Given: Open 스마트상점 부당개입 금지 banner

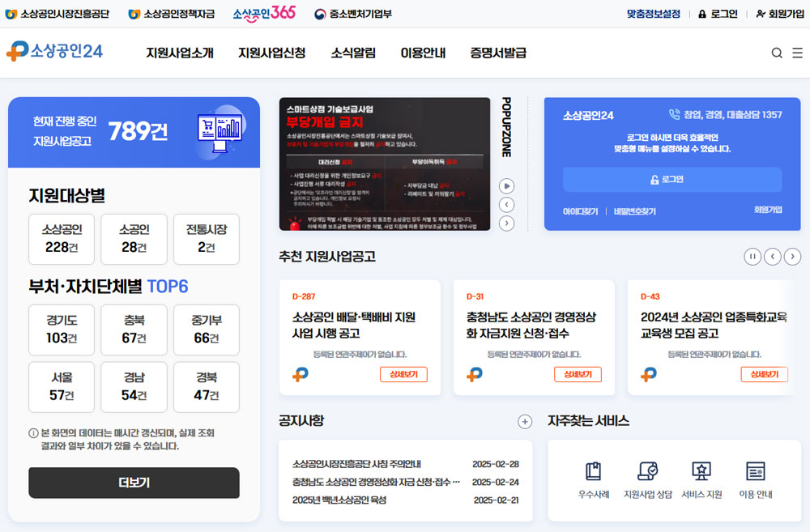Looking at the screenshot, I should point(385,164).
